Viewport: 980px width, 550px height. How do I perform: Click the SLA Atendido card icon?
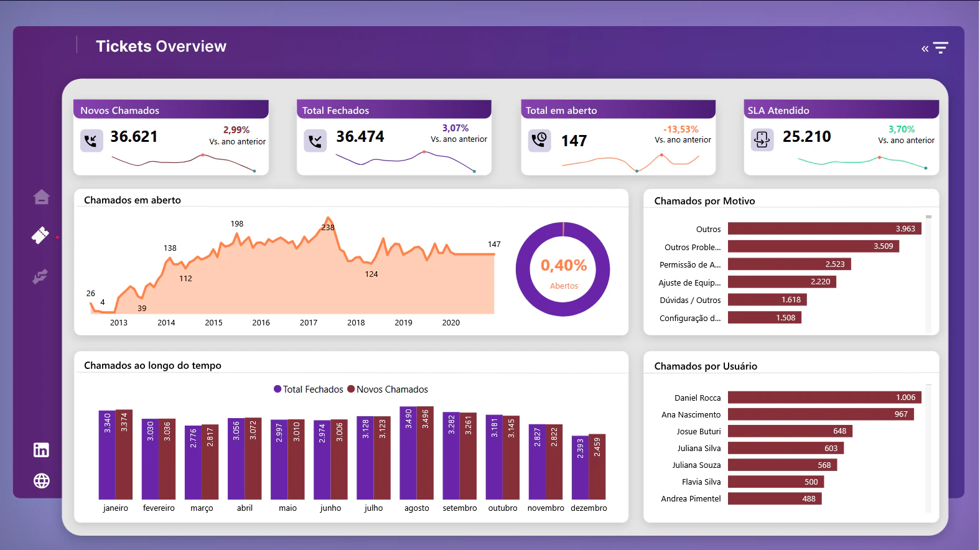coord(762,140)
